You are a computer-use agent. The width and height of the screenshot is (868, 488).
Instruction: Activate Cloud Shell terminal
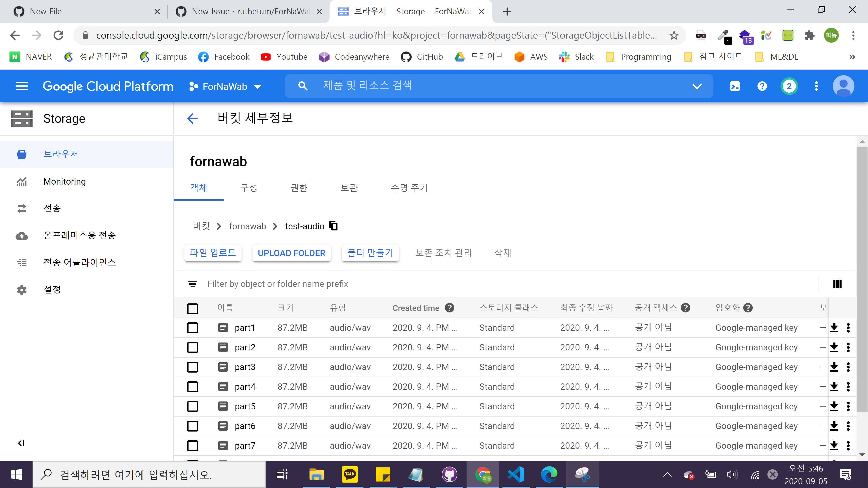[x=735, y=86]
